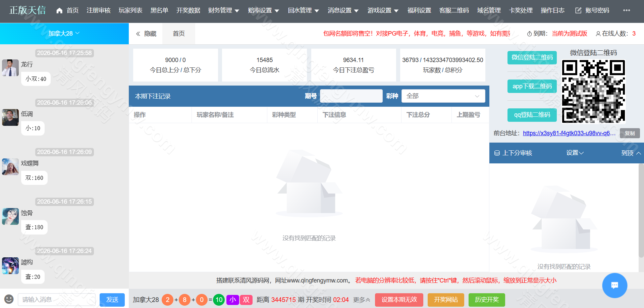Open the 彩种 全部 dropdown
The height and width of the screenshot is (308, 644).
(443, 96)
